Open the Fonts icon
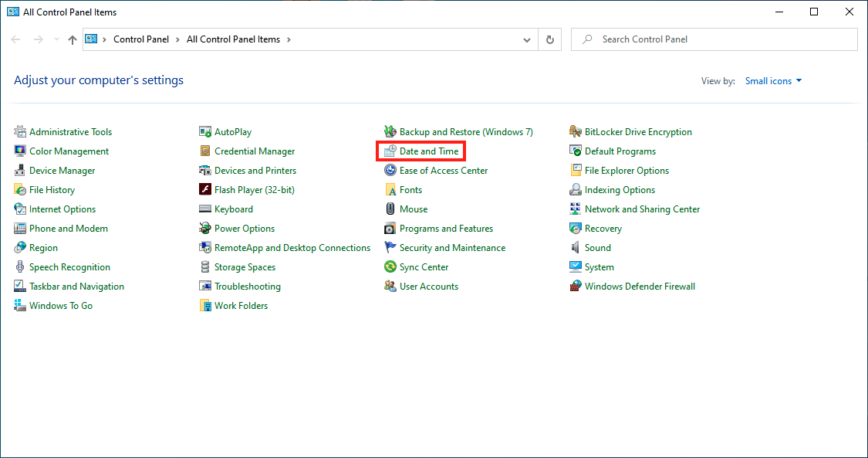The image size is (868, 458). coord(390,190)
